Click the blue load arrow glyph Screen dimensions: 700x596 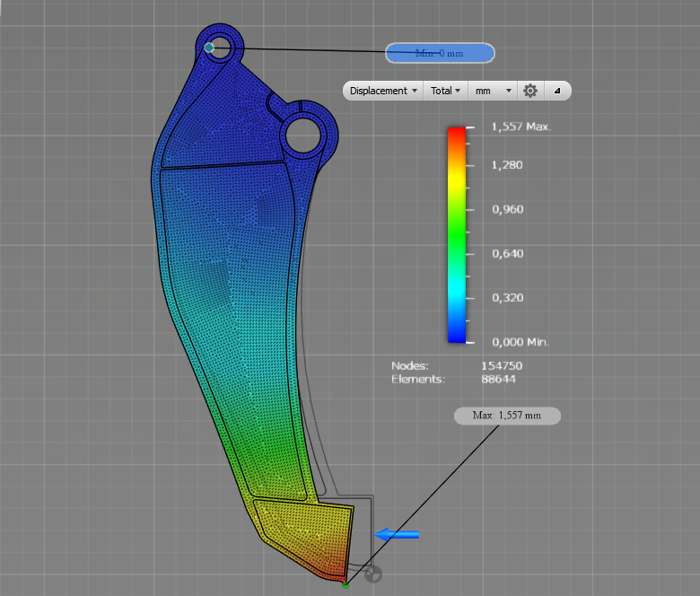(397, 534)
